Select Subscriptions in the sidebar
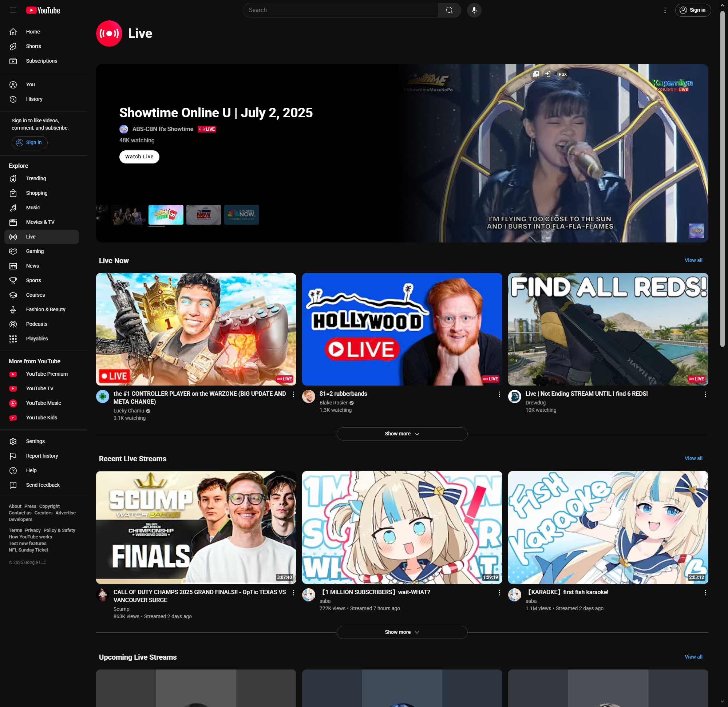Viewport: 728px width, 707px height. 41,61
